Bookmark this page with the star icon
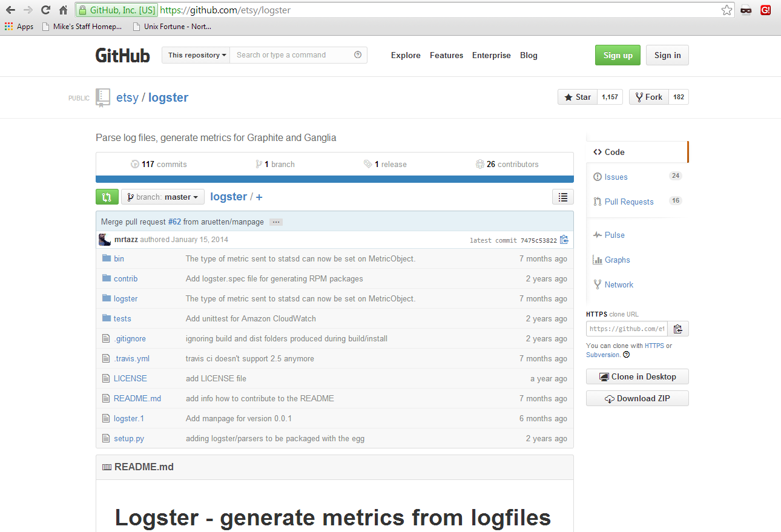781x532 pixels. (727, 10)
